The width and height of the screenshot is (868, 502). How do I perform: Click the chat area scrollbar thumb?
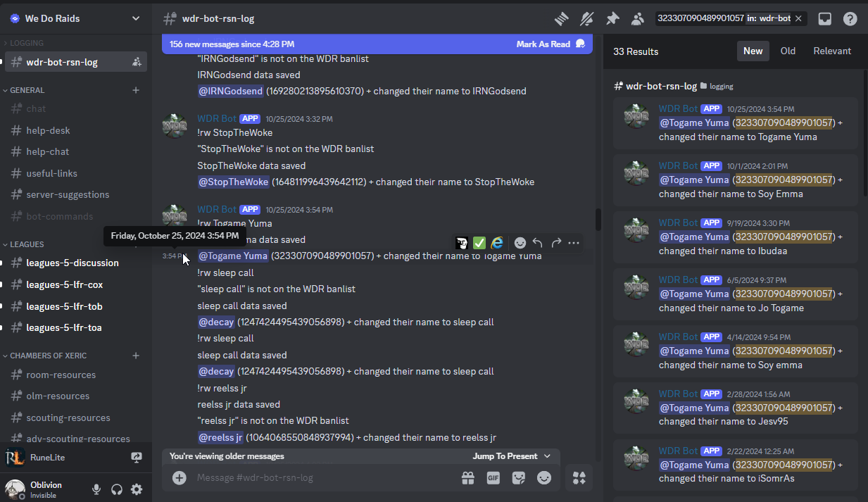(x=598, y=220)
